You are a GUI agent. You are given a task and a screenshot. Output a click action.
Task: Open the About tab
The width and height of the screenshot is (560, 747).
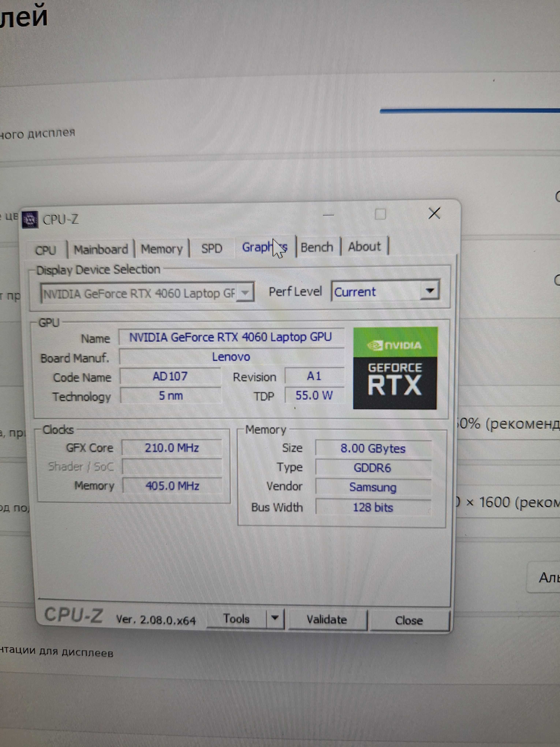tap(364, 246)
